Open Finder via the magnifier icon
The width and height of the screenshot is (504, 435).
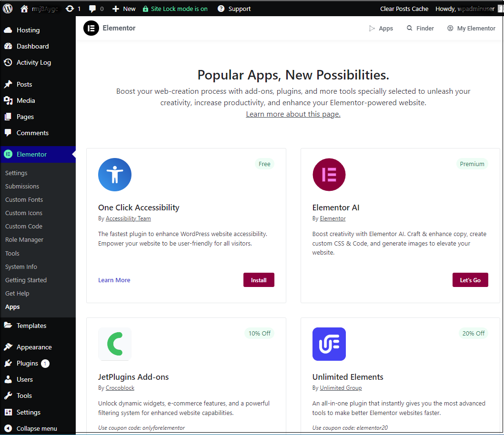(410, 28)
